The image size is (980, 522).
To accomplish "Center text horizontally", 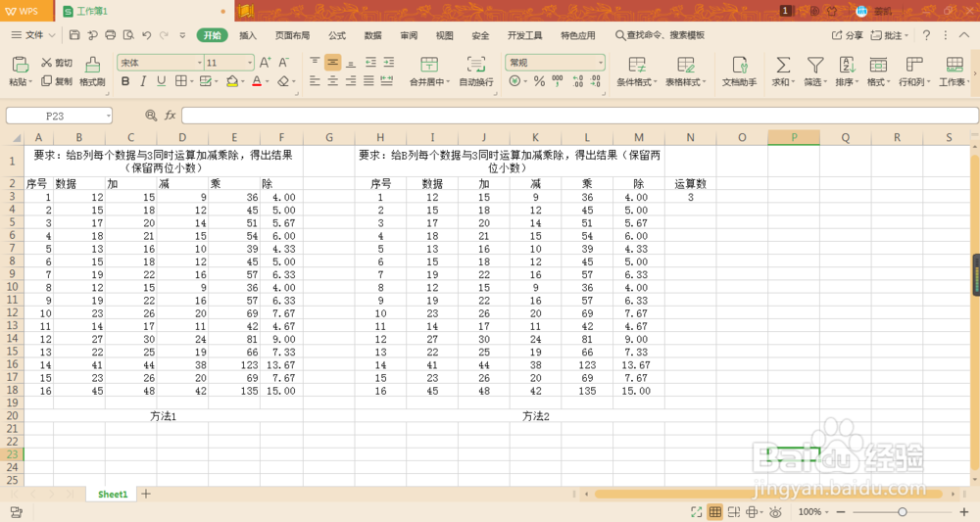I will pyautogui.click(x=332, y=81).
